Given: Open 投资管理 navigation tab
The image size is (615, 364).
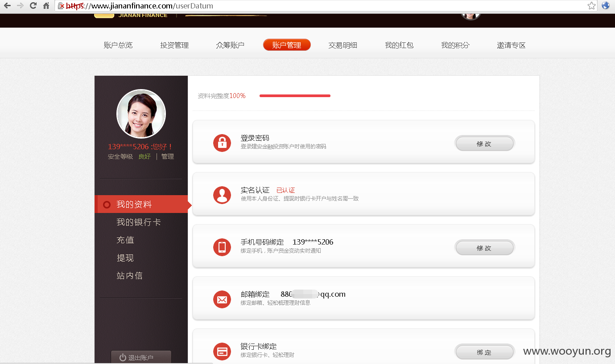Looking at the screenshot, I should [x=174, y=45].
